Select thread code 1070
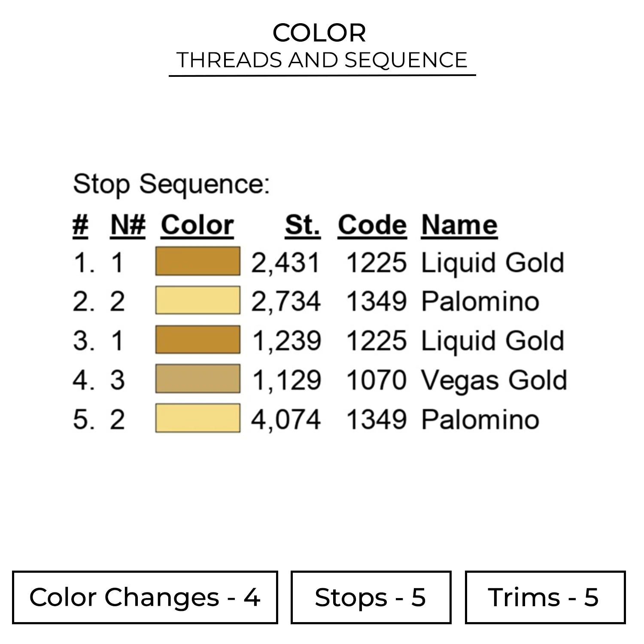644x644 pixels. pos(376,380)
